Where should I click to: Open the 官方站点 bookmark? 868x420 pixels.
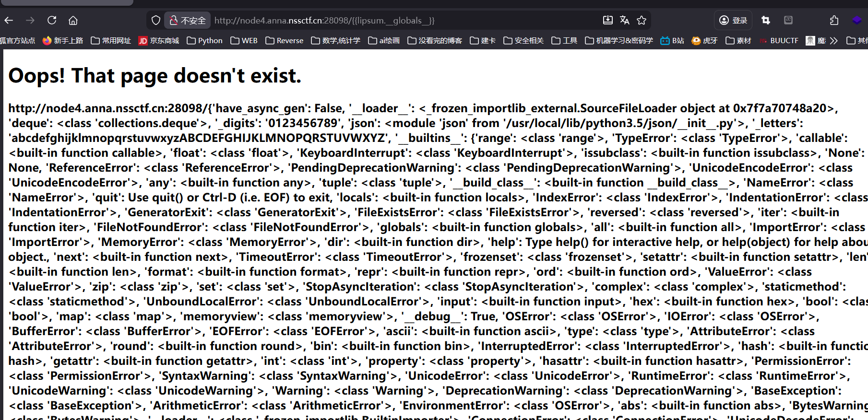[17, 41]
